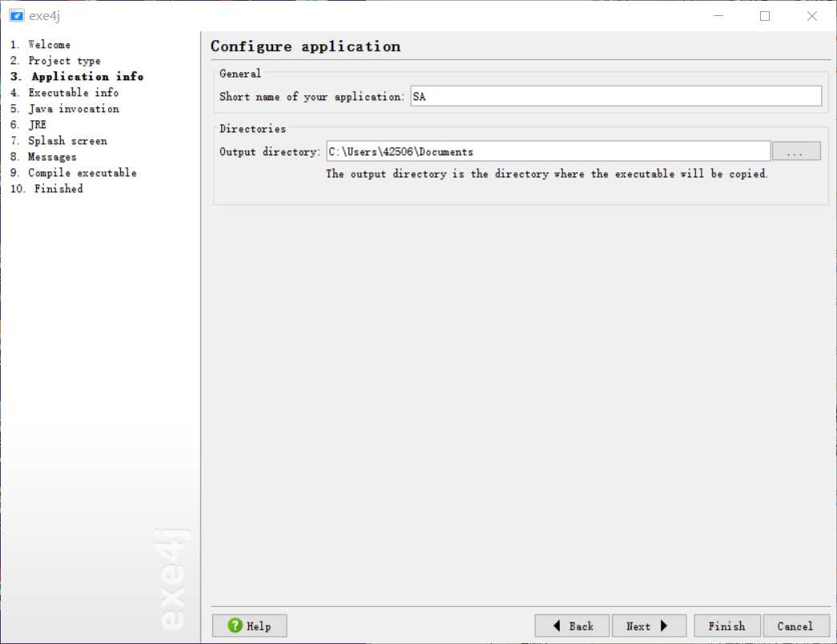Click the 'Short name of your application' label
Image resolution: width=837 pixels, height=644 pixels.
click(x=312, y=97)
